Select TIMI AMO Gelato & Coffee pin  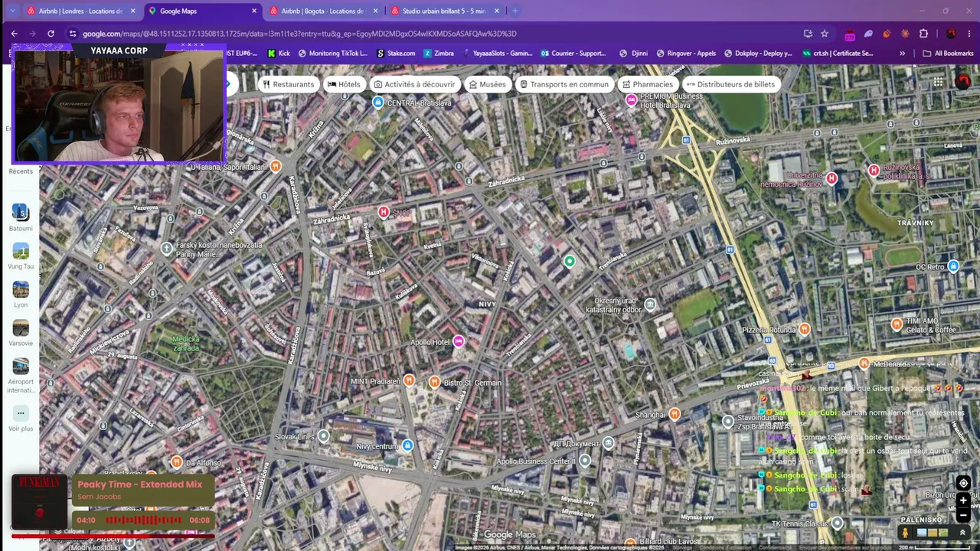(897, 324)
